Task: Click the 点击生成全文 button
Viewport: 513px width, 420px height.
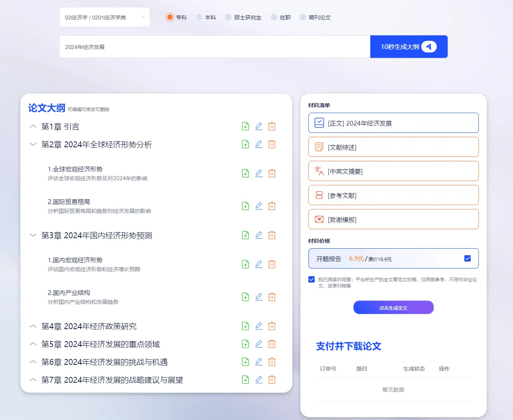Action: [x=393, y=307]
